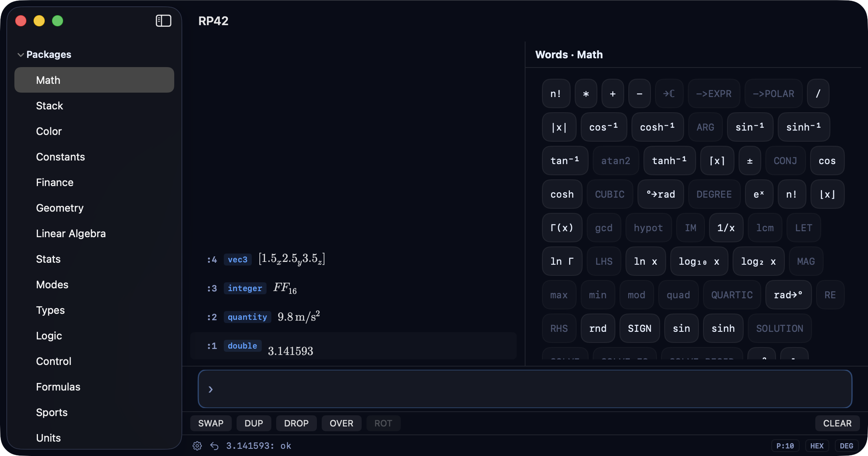Click the sinh word button

pos(723,328)
